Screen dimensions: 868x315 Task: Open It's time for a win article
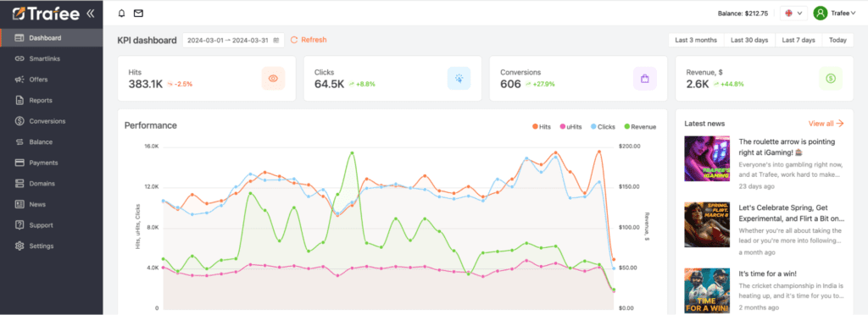point(768,274)
